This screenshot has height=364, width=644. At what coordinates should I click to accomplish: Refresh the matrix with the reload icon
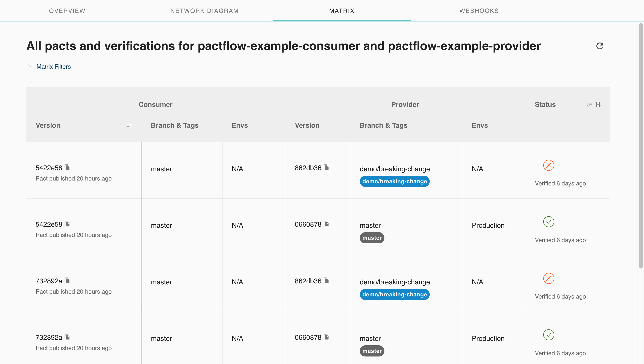600,46
